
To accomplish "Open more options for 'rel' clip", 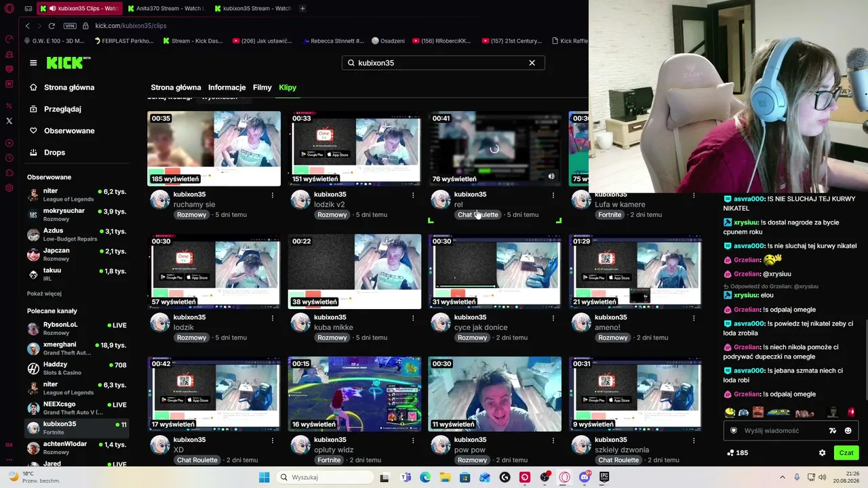I will pyautogui.click(x=553, y=195).
